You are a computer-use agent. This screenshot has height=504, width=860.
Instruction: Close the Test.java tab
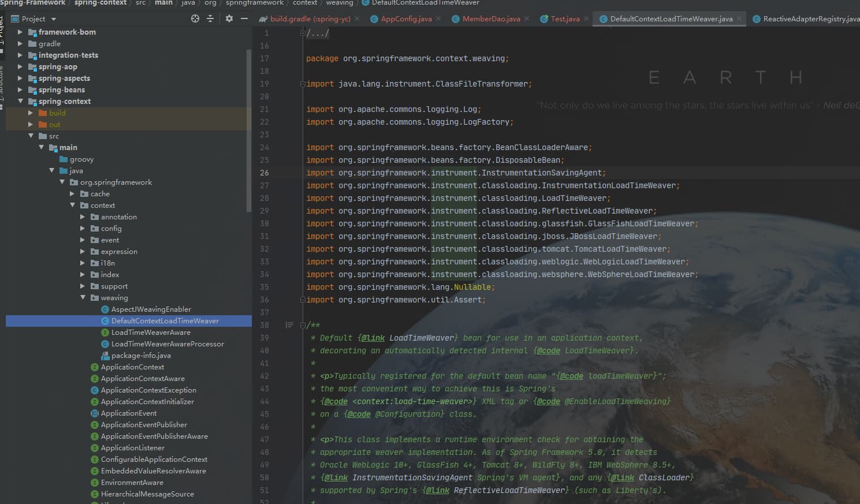[586, 18]
